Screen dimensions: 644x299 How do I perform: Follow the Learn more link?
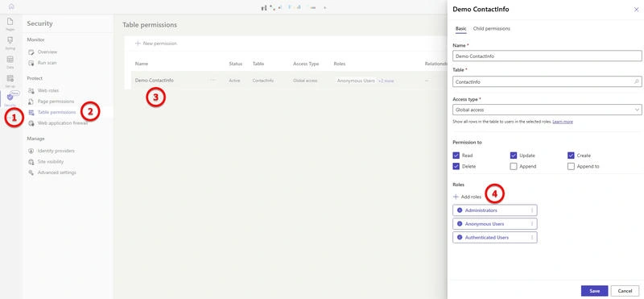(563, 122)
